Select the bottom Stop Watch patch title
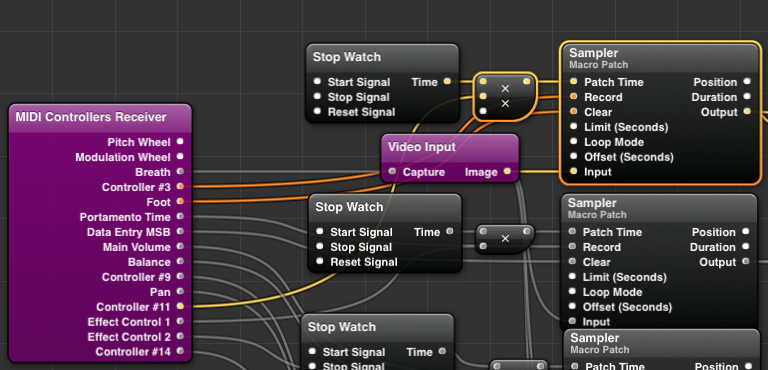The image size is (768, 370). pyautogui.click(x=341, y=327)
